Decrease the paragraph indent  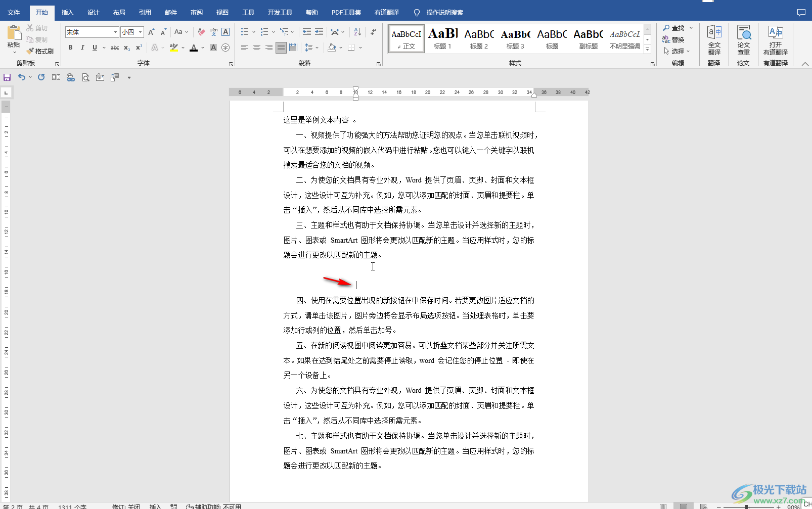307,32
